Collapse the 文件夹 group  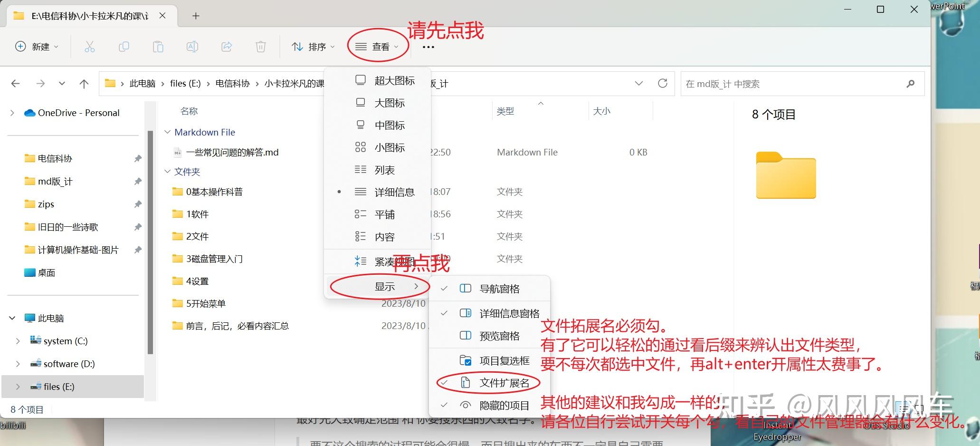click(167, 171)
